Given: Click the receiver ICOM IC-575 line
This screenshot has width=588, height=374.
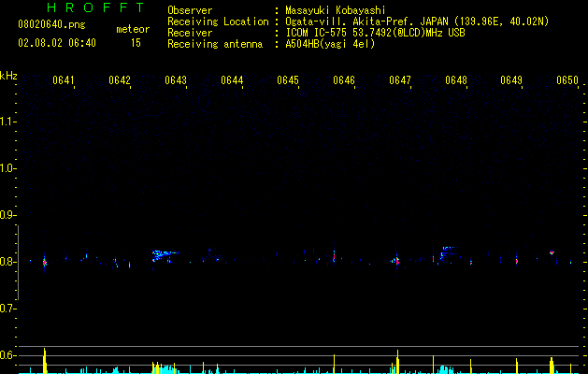Looking at the screenshot, I should [375, 33].
